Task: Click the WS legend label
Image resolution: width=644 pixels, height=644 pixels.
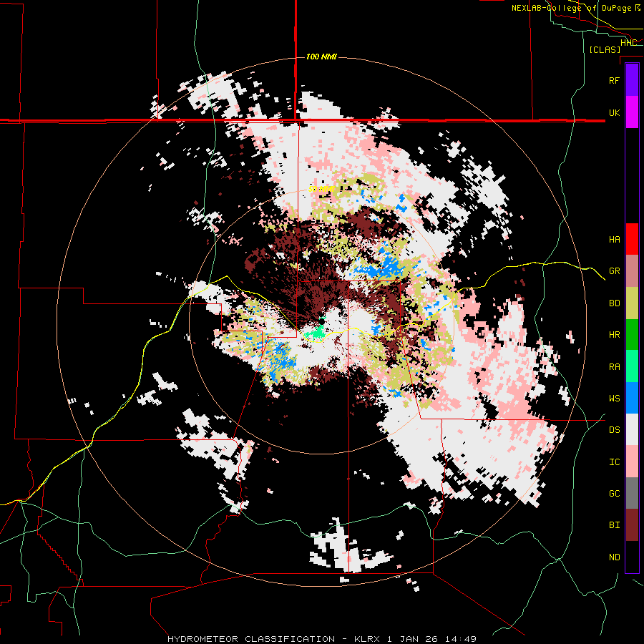Action: pyautogui.click(x=614, y=398)
